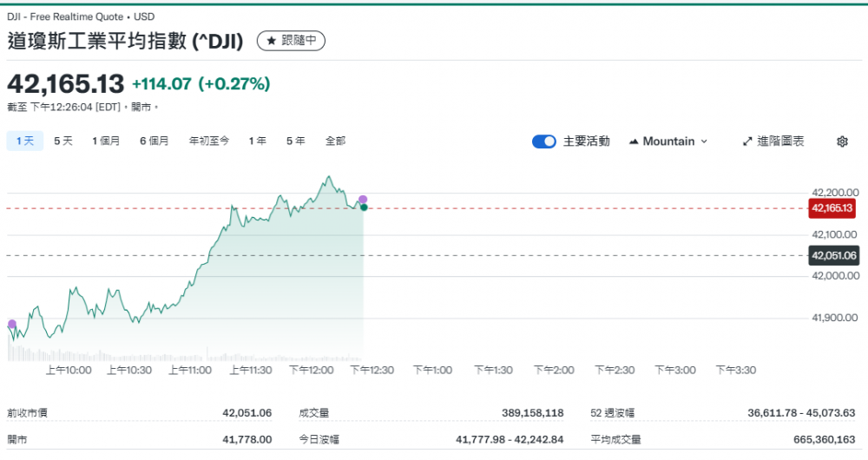
Task: Select 年初至今 year-to-date range
Action: coord(209,141)
